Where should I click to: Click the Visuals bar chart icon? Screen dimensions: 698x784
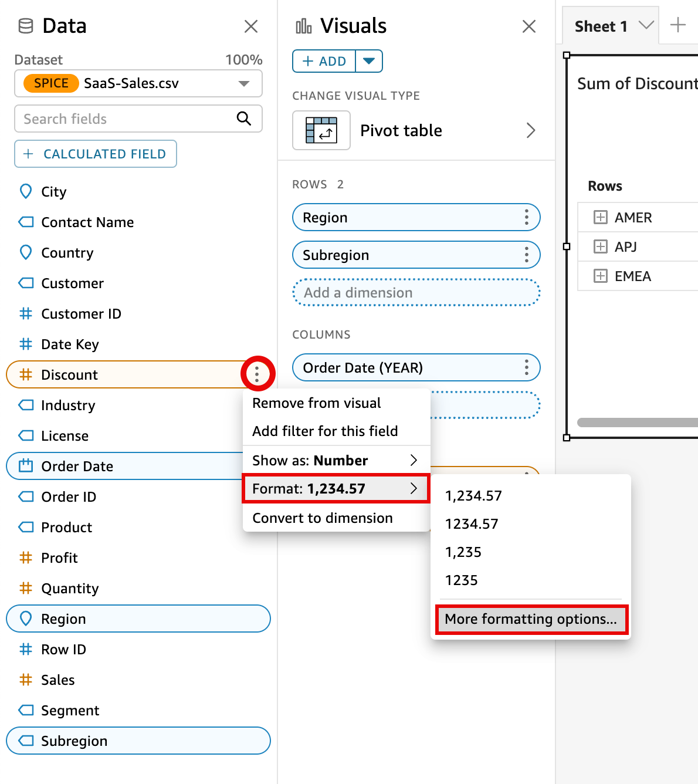(304, 26)
